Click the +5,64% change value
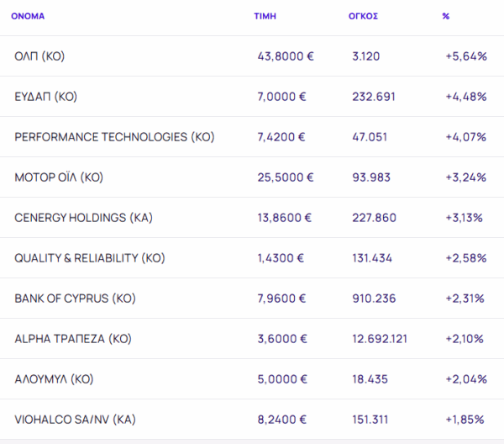Image resolution: width=504 pixels, height=444 pixels. pos(465,56)
